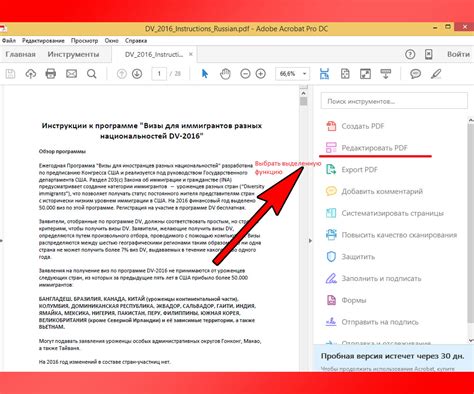Click the Обзор программы subheading
Viewport: 474px width, 394px height.
click(x=62, y=151)
